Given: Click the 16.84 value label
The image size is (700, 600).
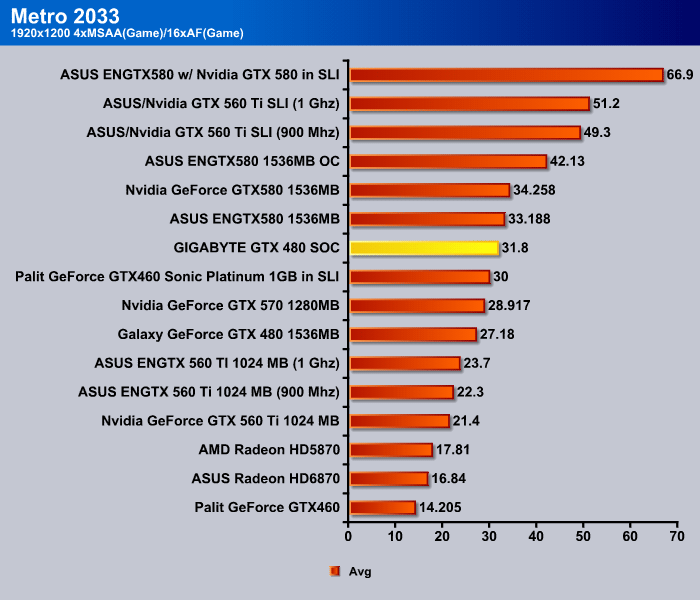Looking at the screenshot, I should [449, 479].
